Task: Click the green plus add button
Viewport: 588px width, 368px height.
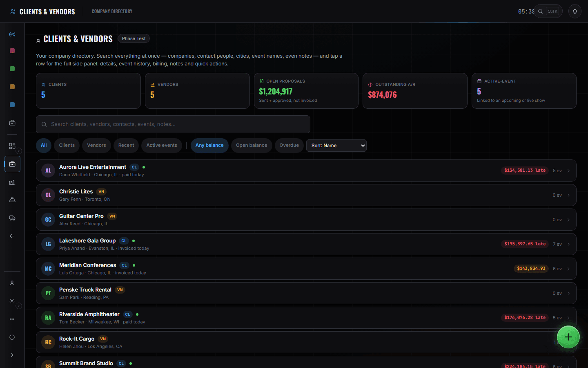Action: [x=568, y=337]
